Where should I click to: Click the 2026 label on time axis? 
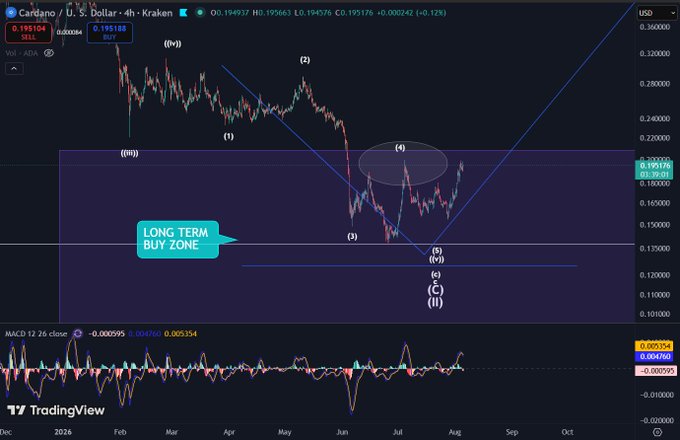(x=63, y=432)
